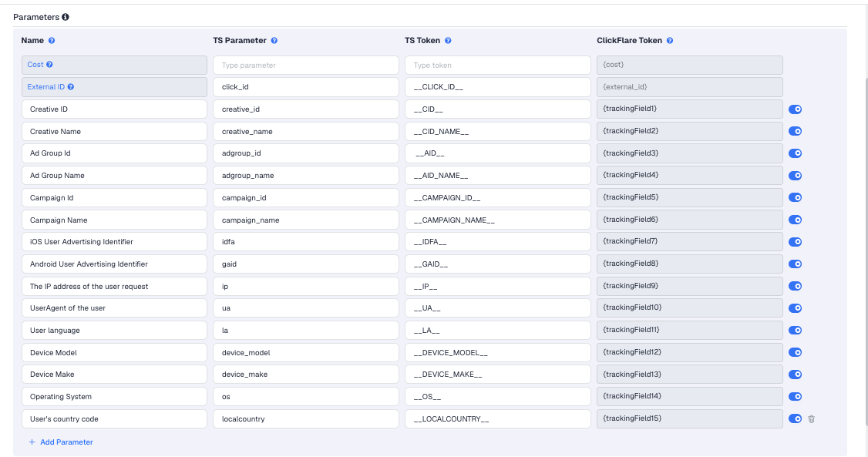Edit the __DEVICE_MAKE__ token field
Viewport: 868px width, 457px height.
(498, 375)
